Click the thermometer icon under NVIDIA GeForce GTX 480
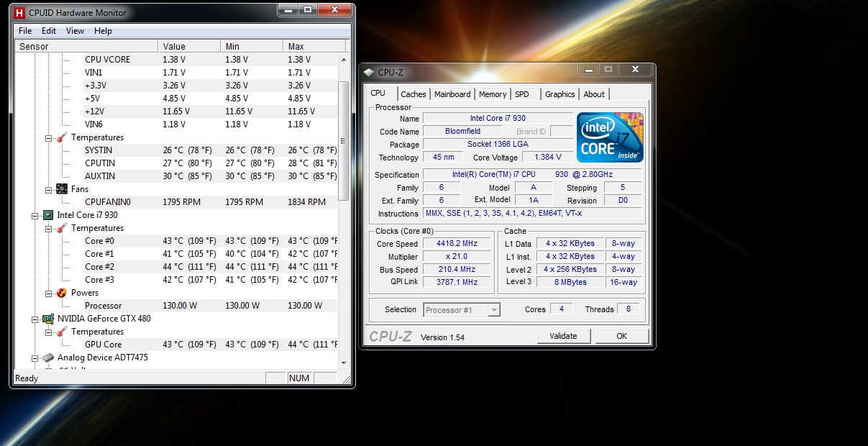This screenshot has height=446, width=868. [x=62, y=332]
